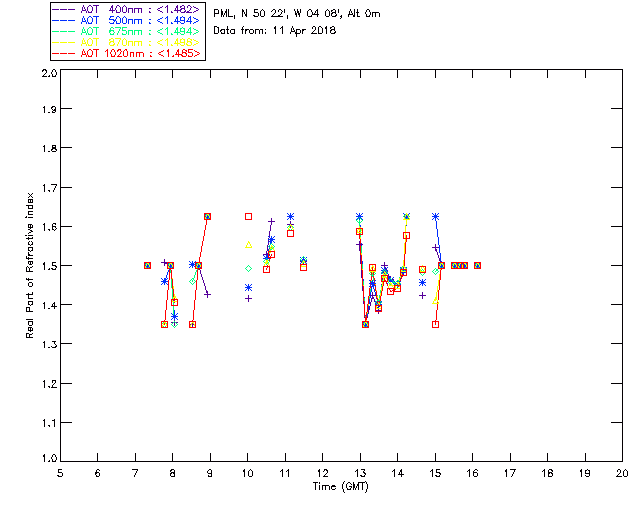Click the y-axis label 1.9
This screenshot has height=512, width=640.
point(49,109)
